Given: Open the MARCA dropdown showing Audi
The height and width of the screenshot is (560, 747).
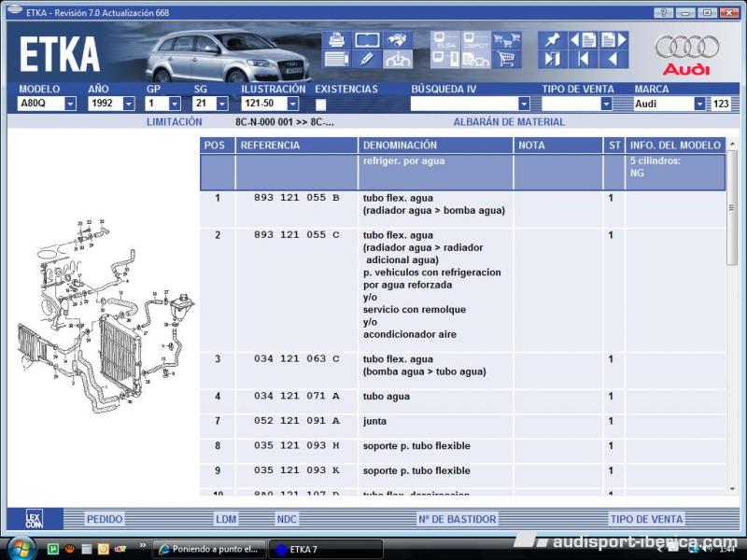Looking at the screenshot, I should coord(698,104).
